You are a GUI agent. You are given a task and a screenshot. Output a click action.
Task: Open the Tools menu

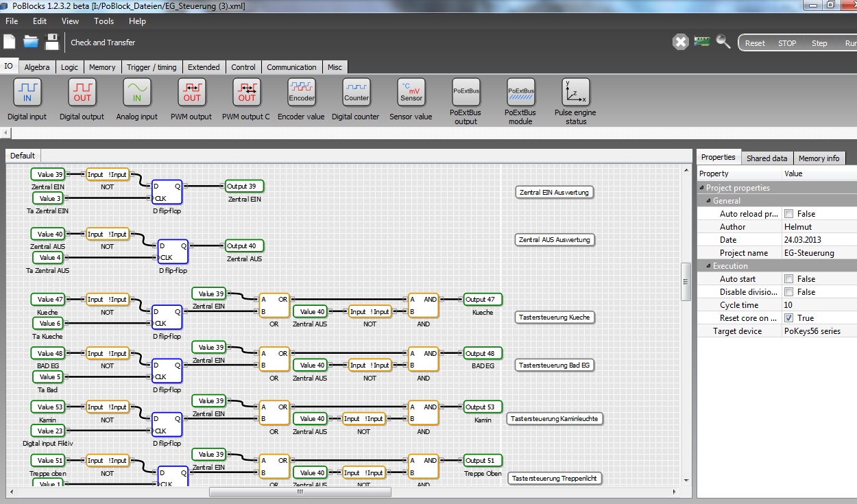(104, 21)
